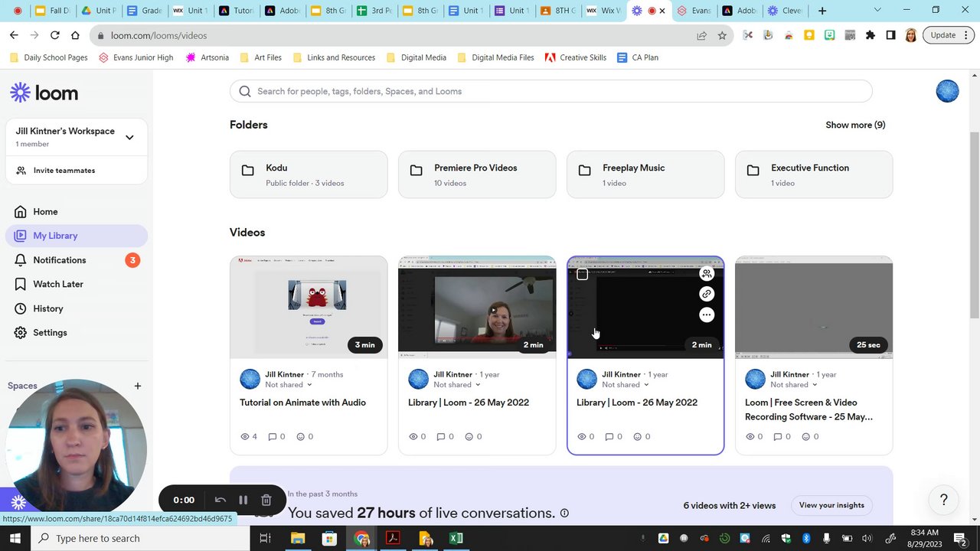Click the Windows Start button

pos(15,539)
